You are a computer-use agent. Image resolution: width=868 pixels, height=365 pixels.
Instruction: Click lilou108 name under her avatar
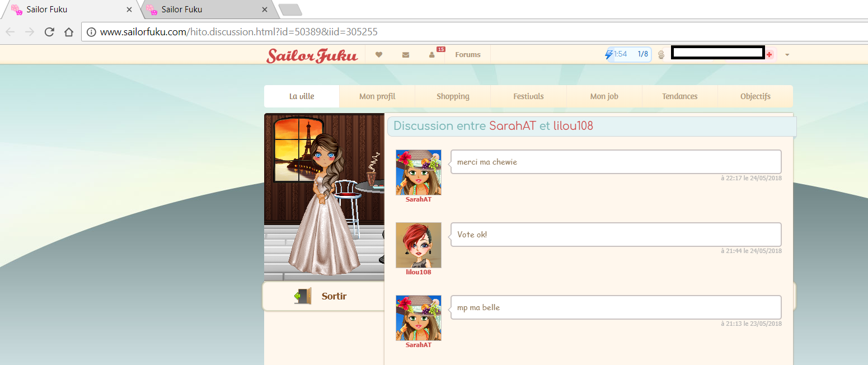point(419,272)
